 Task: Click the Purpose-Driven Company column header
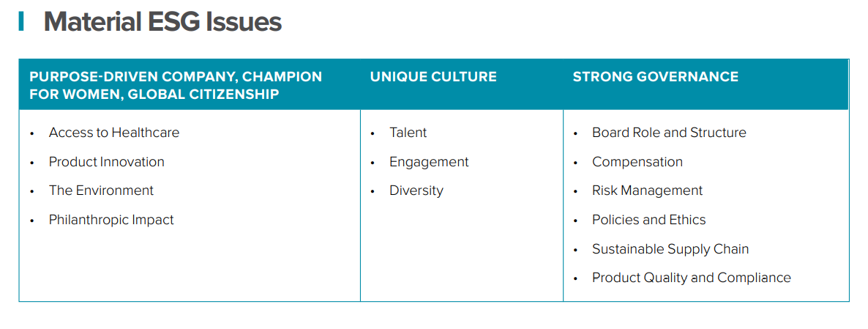(x=176, y=85)
